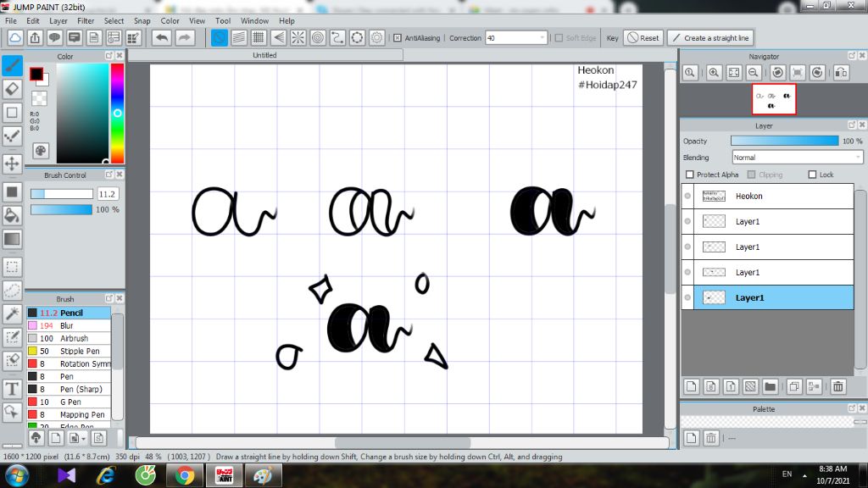Toggle Soft Edge checkbox
868x488 pixels.
[559, 37]
